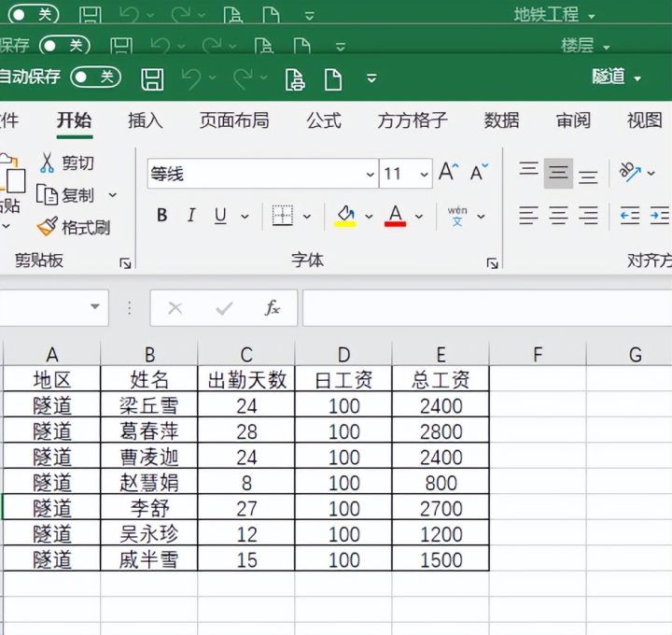Screen dimensions: 672x635
Task: Open 方方格子 ribbon tab
Action: (x=413, y=120)
